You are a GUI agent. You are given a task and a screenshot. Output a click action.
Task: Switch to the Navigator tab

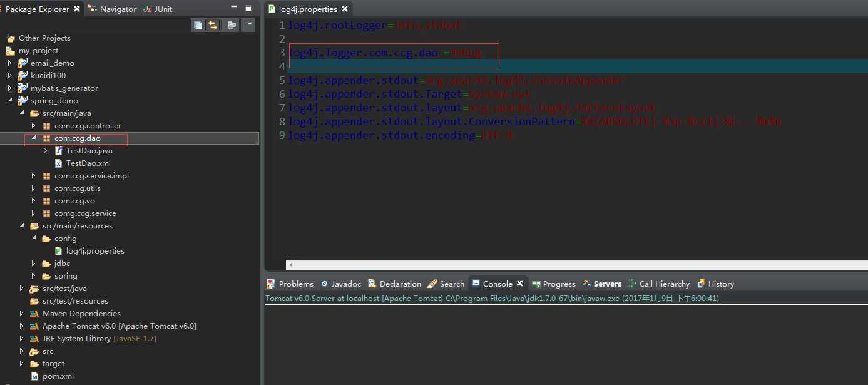[x=112, y=9]
